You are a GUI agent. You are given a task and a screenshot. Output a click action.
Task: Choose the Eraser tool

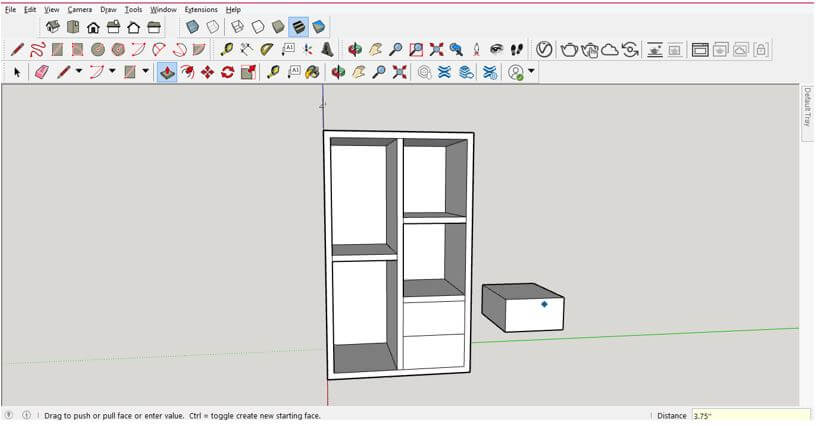coord(41,73)
